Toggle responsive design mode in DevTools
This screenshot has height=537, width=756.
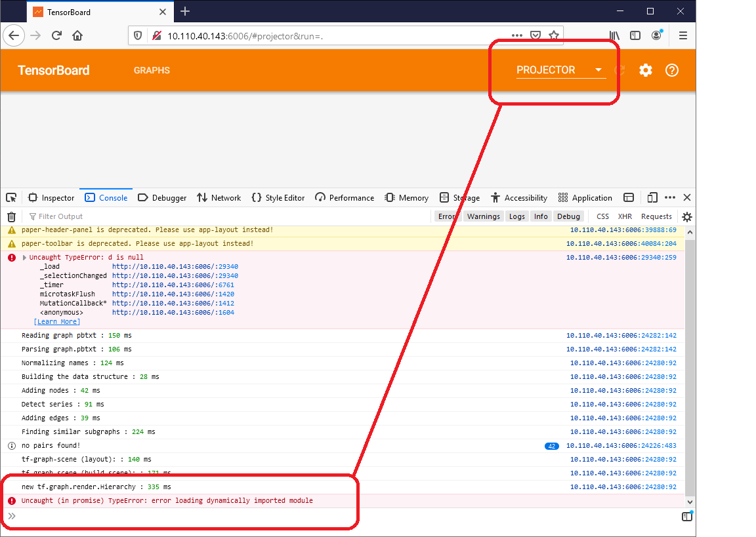tap(652, 197)
